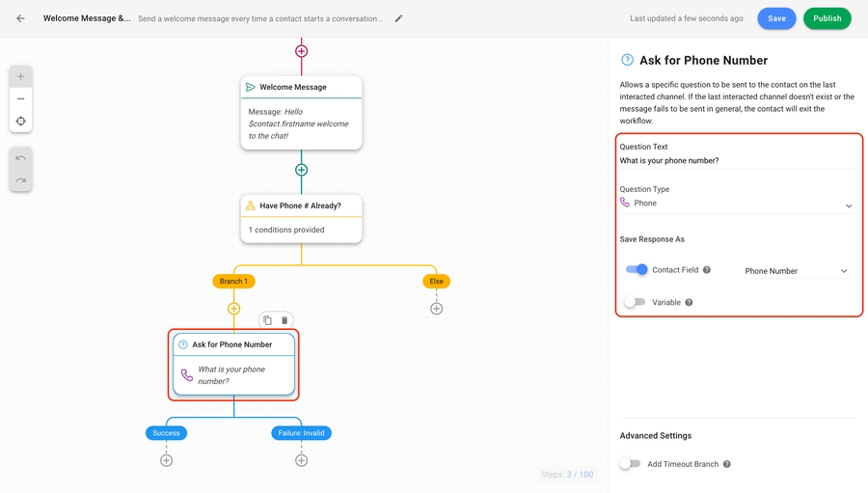Image resolution: width=868 pixels, height=493 pixels.
Task: Save the workflow
Action: (776, 18)
